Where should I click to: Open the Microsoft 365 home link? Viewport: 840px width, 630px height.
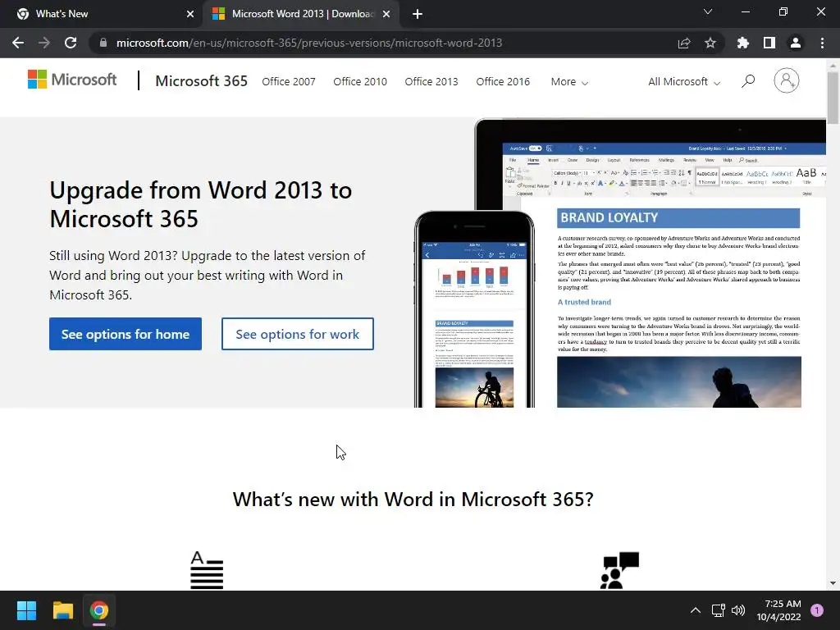(x=202, y=81)
